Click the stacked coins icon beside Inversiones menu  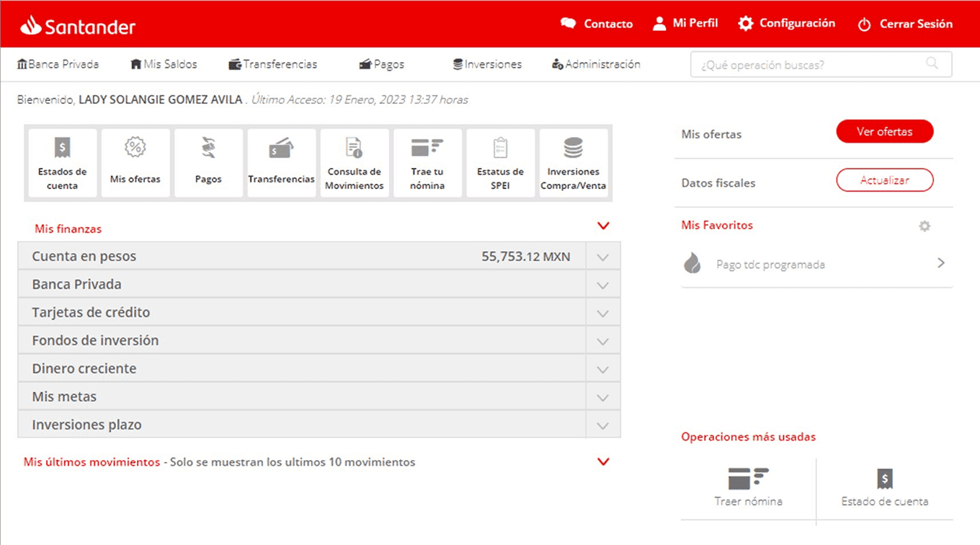[458, 64]
